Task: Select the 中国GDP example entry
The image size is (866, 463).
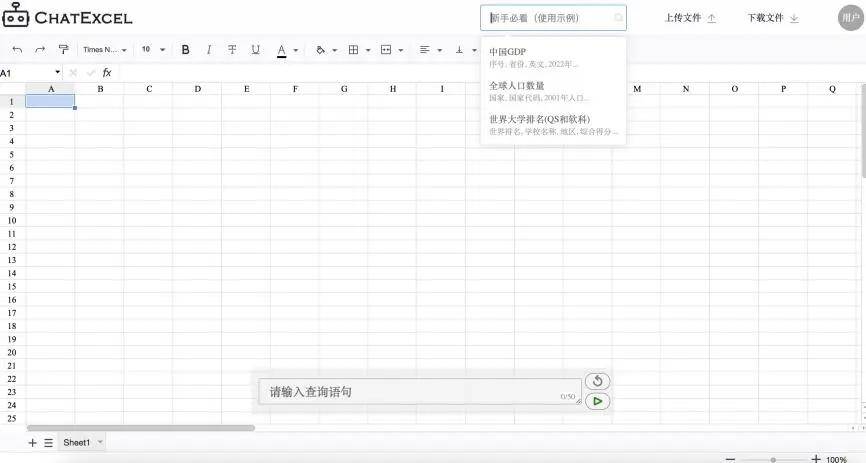Action: point(553,57)
